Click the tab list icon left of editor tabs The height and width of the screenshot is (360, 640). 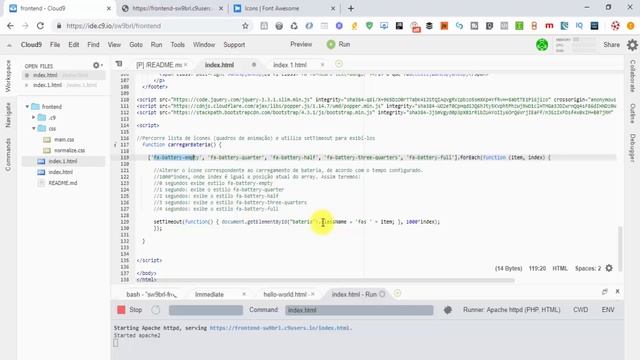click(119, 64)
